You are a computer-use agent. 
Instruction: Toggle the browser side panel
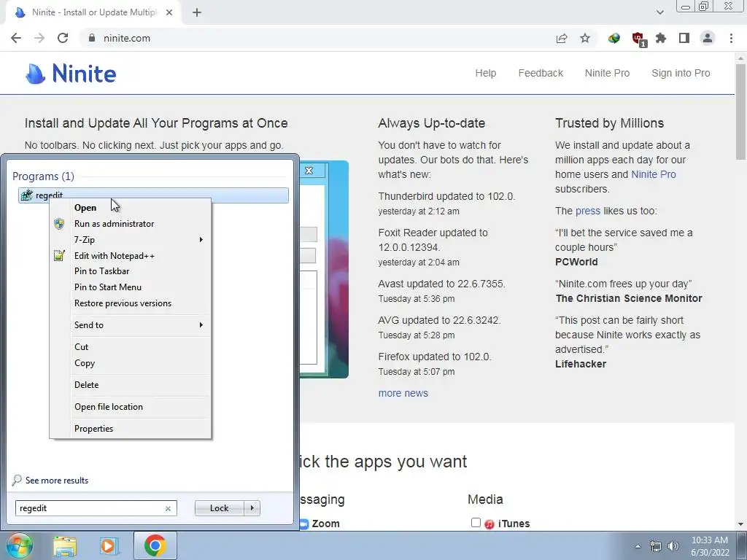tap(684, 38)
